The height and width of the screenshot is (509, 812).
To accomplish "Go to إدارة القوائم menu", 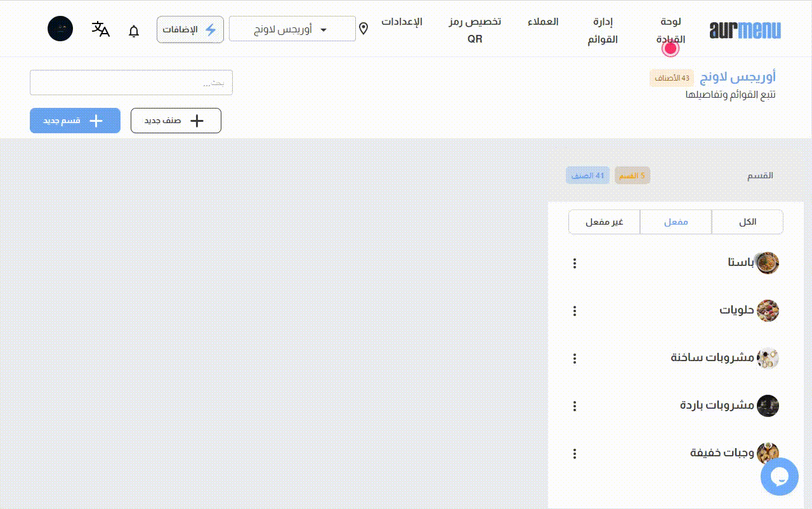I will click(x=602, y=30).
